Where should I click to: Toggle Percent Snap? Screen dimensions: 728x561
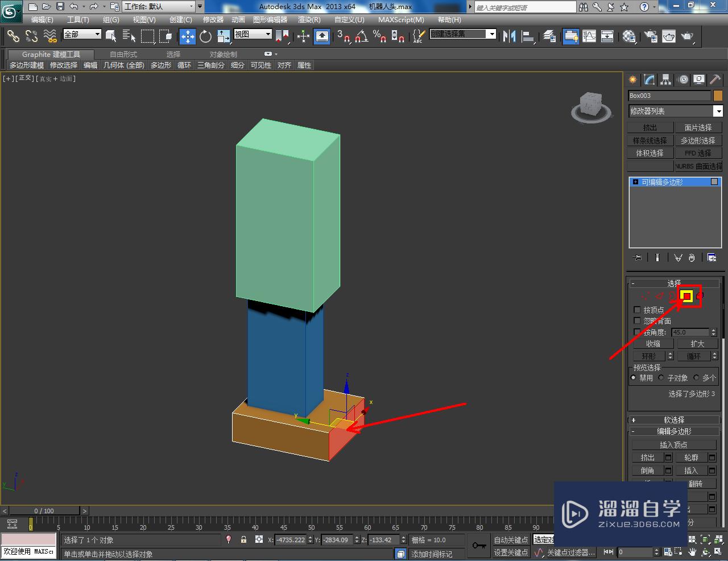pyautogui.click(x=379, y=36)
